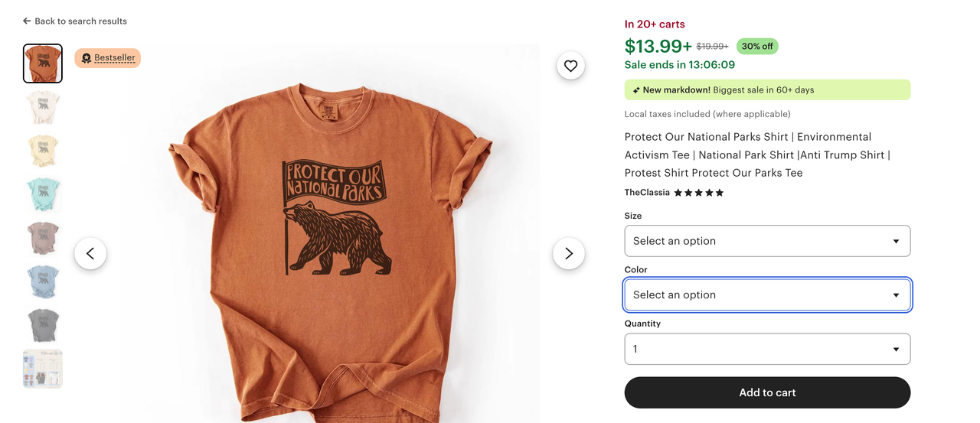View the white shirt thumbnail
Screen dimensions: 980x423
(43, 107)
